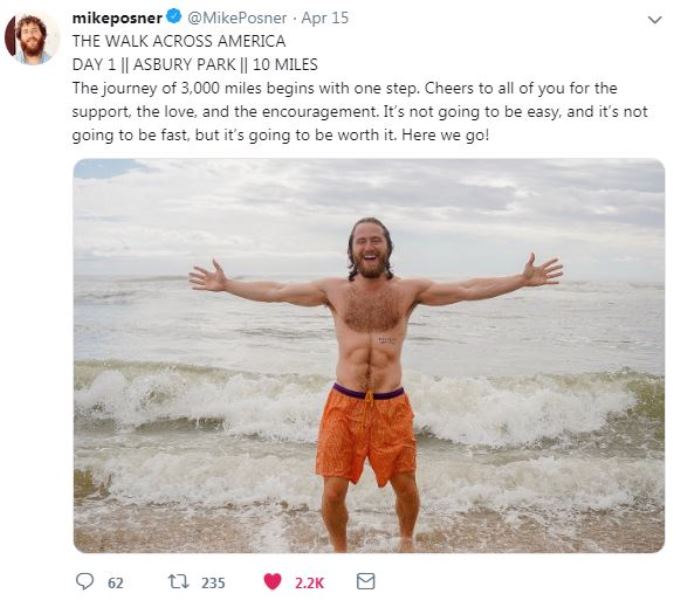673x600 pixels.
Task: Open mikeposner's profile avatar picture
Action: [32, 38]
